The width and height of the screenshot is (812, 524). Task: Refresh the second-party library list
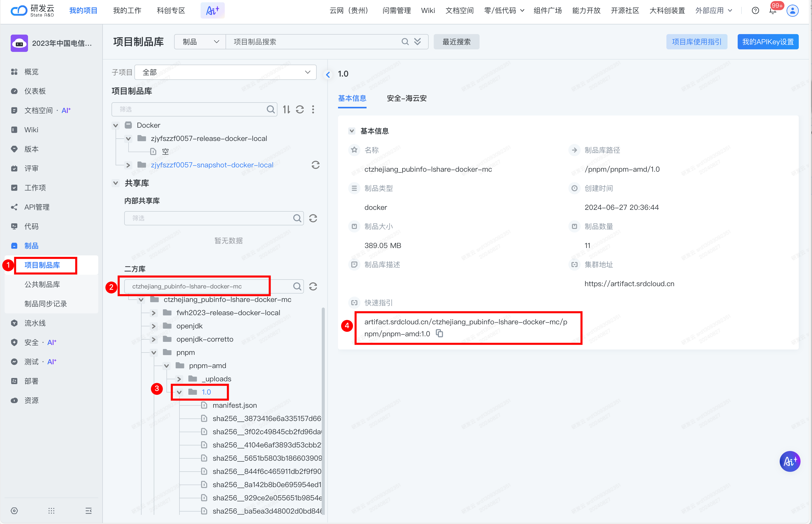(x=313, y=286)
